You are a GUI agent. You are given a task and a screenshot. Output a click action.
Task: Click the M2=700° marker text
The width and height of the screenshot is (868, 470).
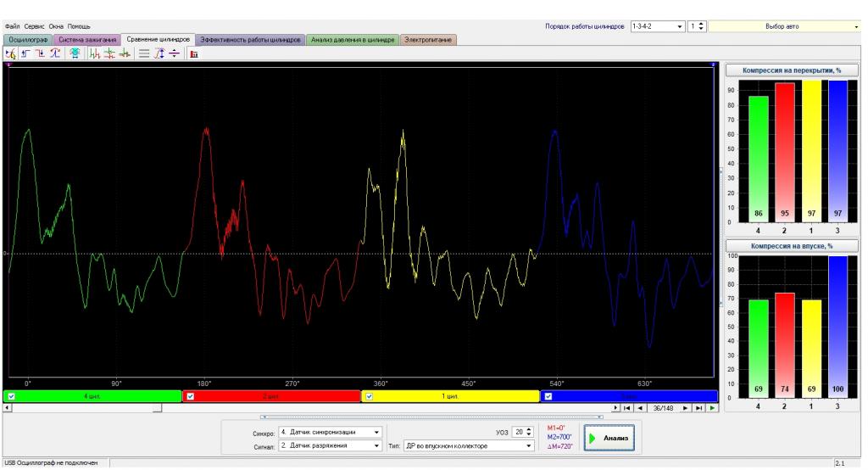pos(559,437)
